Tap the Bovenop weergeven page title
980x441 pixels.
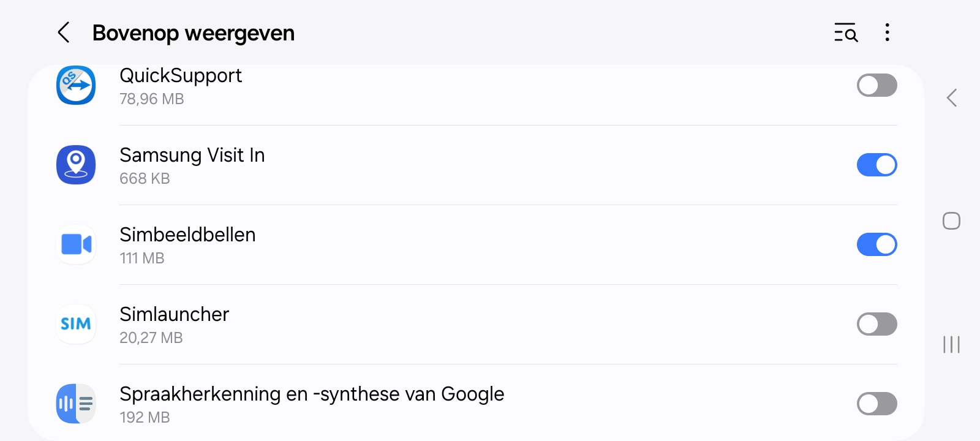(x=194, y=33)
